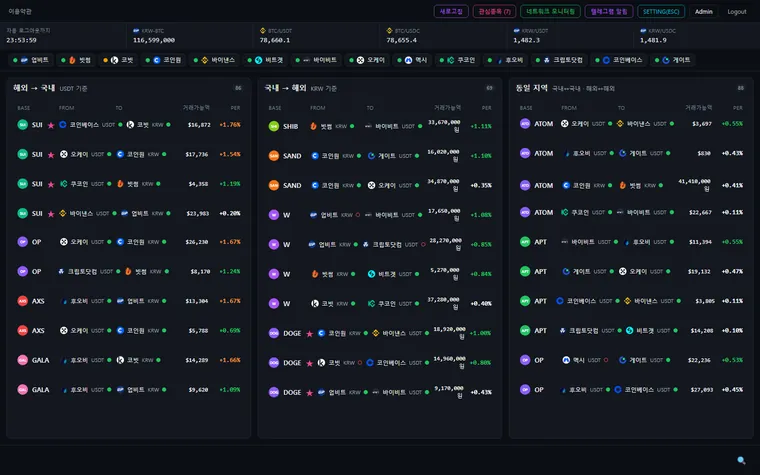
Task: Click BASE column header in 동일 지역 panel
Action: point(526,108)
